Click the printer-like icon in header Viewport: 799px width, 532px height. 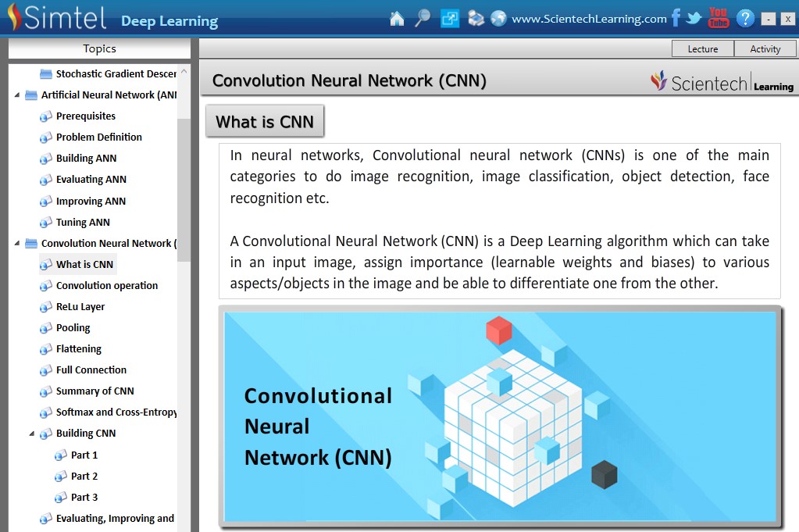[x=476, y=18]
